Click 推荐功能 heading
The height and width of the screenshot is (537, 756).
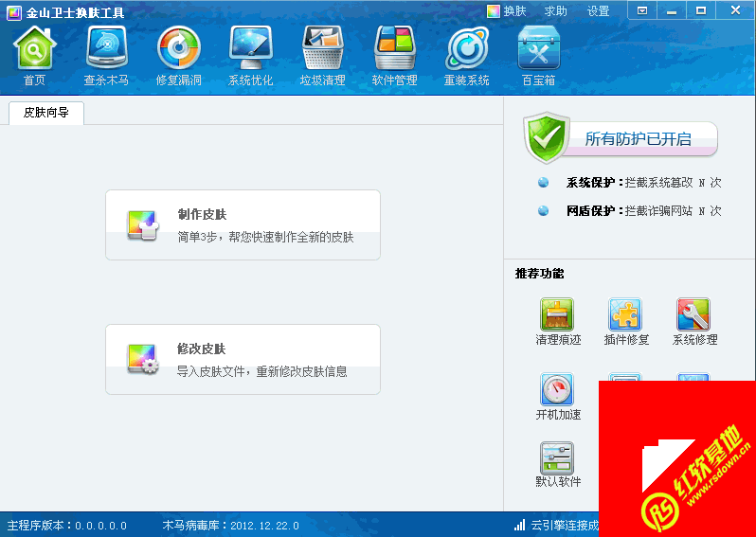click(539, 274)
